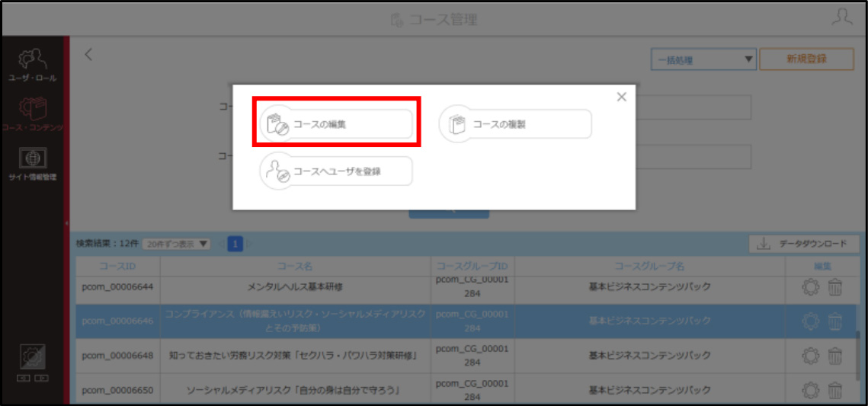The width and height of the screenshot is (868, 406).
Task: Delete the pcom_00006648 course with trash icon
Action: [x=835, y=355]
